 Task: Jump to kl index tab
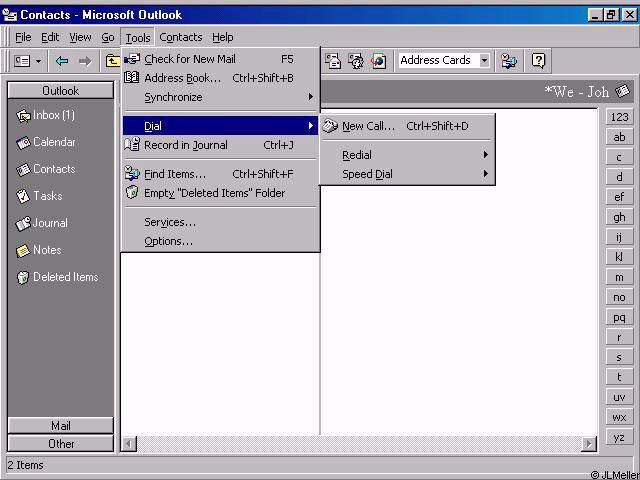(x=619, y=257)
